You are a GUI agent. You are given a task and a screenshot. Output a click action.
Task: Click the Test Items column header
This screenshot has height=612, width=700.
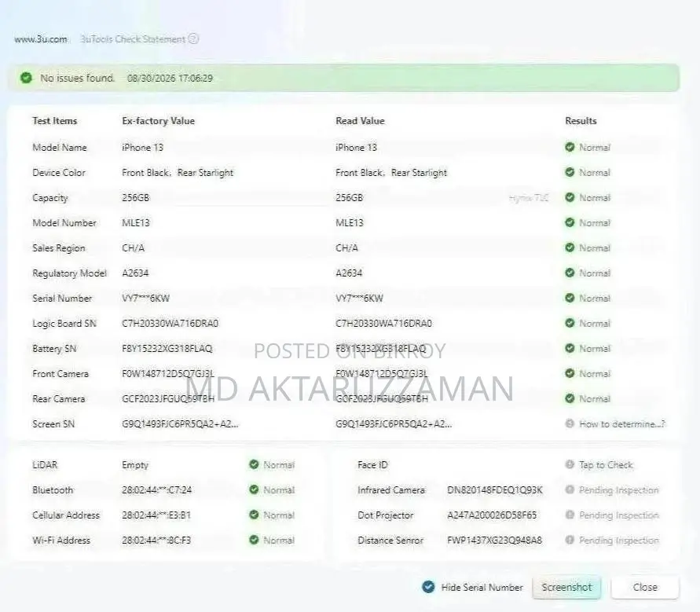coord(54,120)
